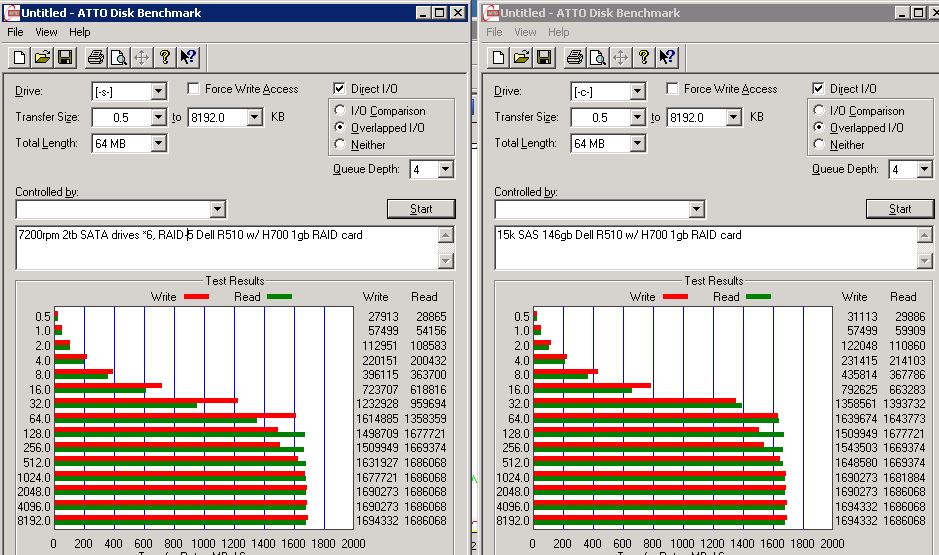Click Start button in left window

[421, 209]
